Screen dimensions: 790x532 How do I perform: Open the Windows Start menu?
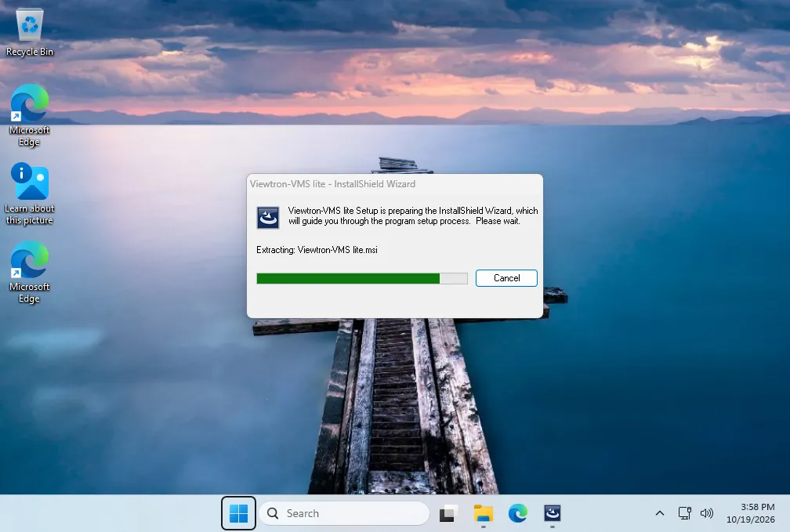click(x=238, y=513)
